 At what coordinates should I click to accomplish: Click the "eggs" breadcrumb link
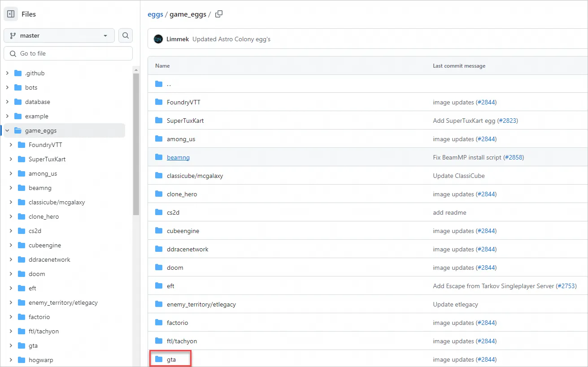(155, 14)
